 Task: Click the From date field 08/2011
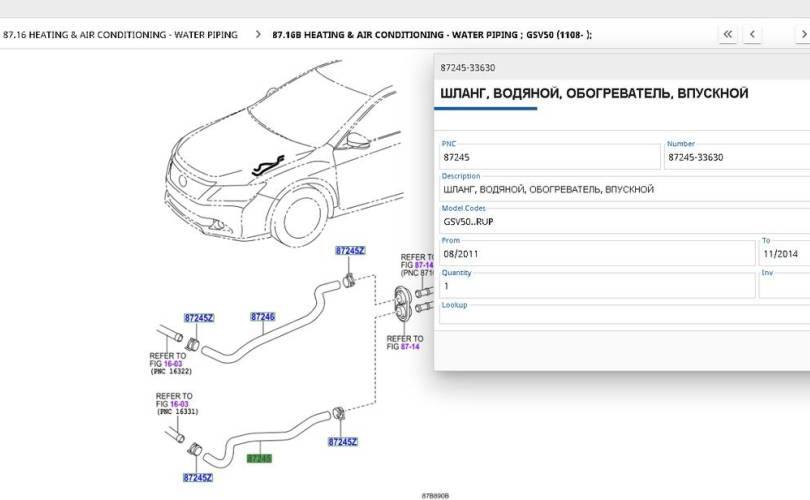pyautogui.click(x=597, y=254)
